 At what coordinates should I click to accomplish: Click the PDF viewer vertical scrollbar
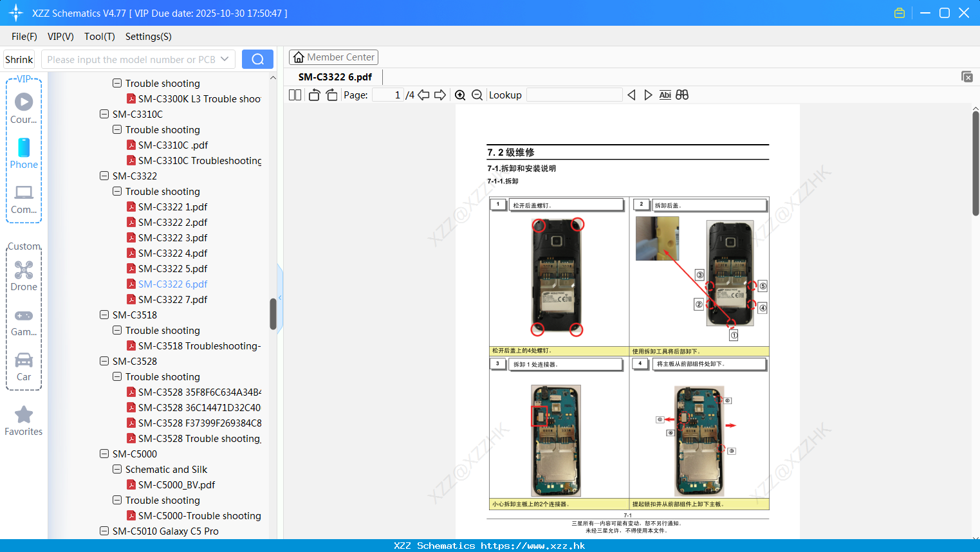click(x=975, y=163)
